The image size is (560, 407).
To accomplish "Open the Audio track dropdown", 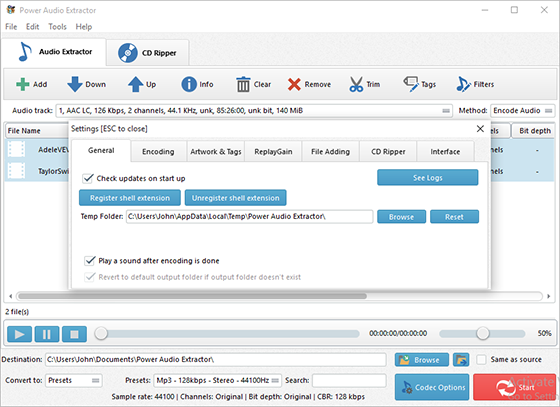I will click(x=254, y=111).
